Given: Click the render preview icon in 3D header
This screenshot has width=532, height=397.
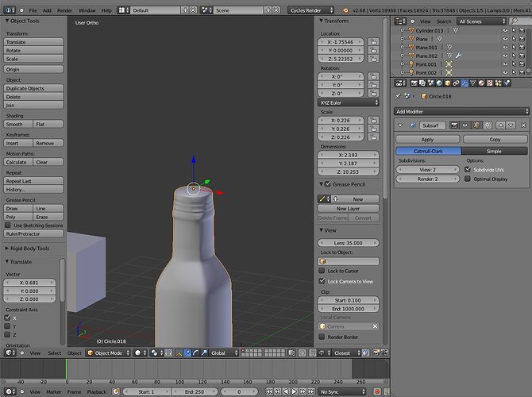Looking at the screenshot, I should click(x=376, y=353).
